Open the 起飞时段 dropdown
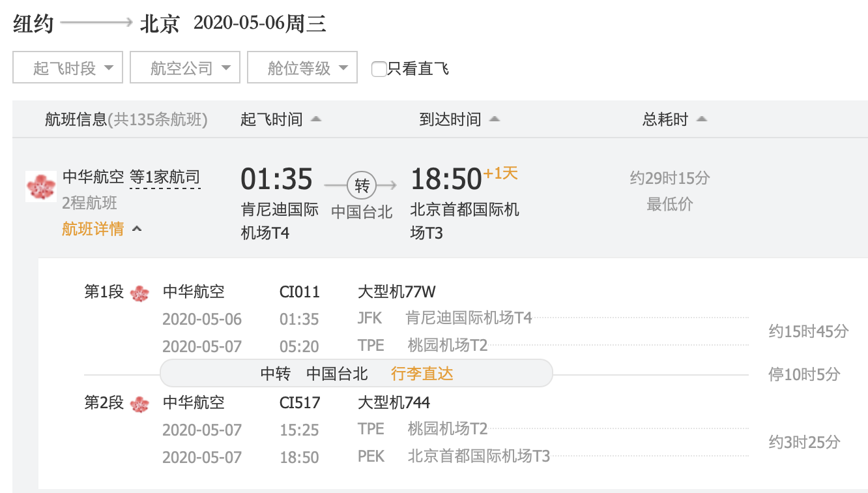868x493 pixels. (x=68, y=68)
